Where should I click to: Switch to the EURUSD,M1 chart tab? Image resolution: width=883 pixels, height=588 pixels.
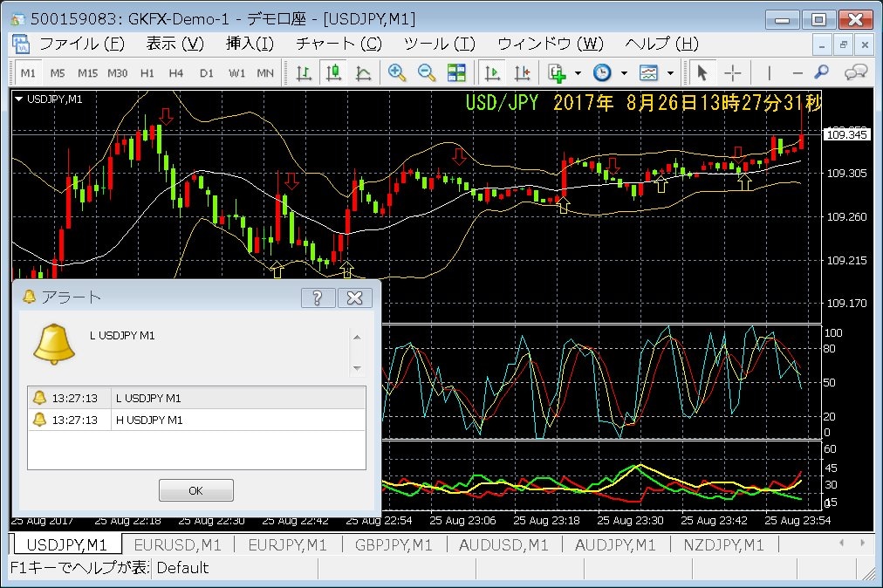click(x=177, y=545)
